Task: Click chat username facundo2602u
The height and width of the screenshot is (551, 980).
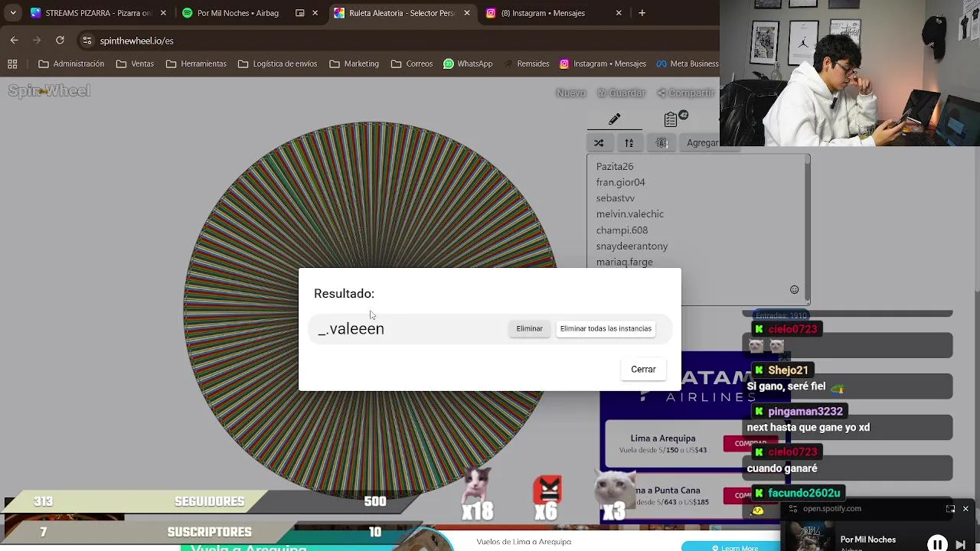Action: pos(804,493)
